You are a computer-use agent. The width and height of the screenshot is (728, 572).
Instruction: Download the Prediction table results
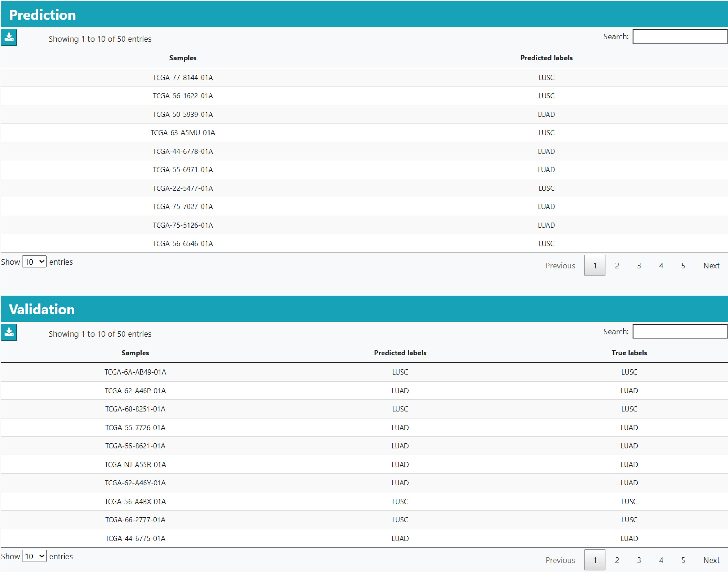[9, 37]
